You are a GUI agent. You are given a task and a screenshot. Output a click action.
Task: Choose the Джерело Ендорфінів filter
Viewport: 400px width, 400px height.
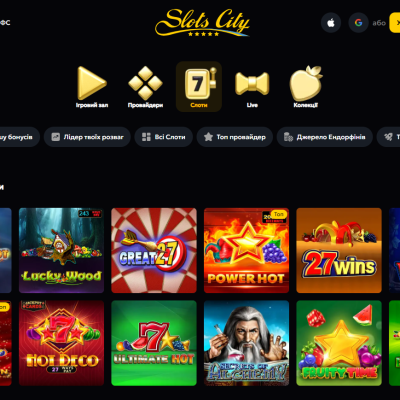point(325,137)
